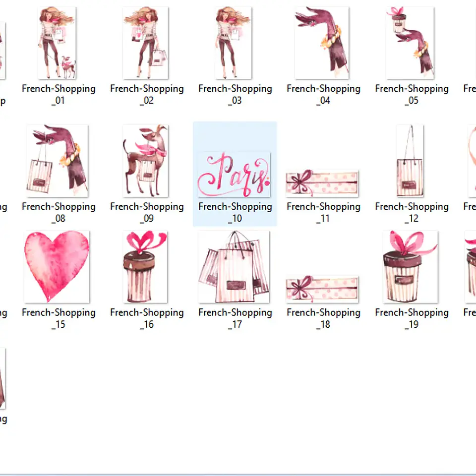Viewport: 476px width, 476px height.
Task: Select the French-Shopping_09 deer thumbnail
Action: point(145,161)
